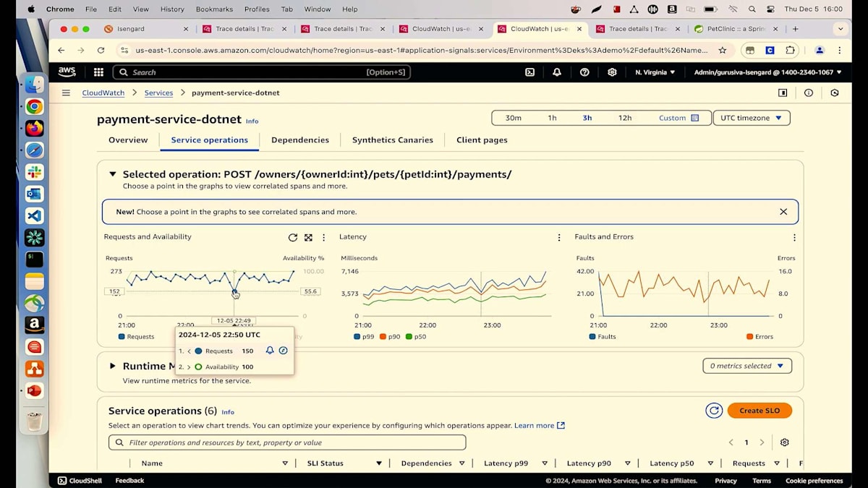This screenshot has width=868, height=488.
Task: Refresh the Requests and Availability graph
Action: tap(293, 237)
